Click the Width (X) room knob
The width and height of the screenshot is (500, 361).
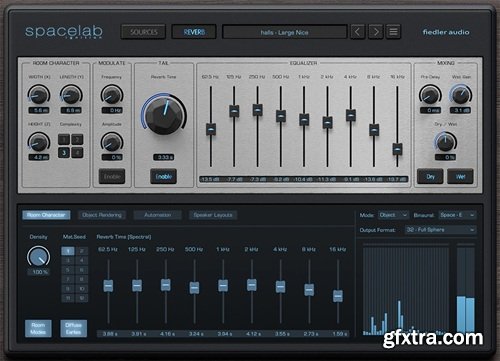(x=39, y=95)
